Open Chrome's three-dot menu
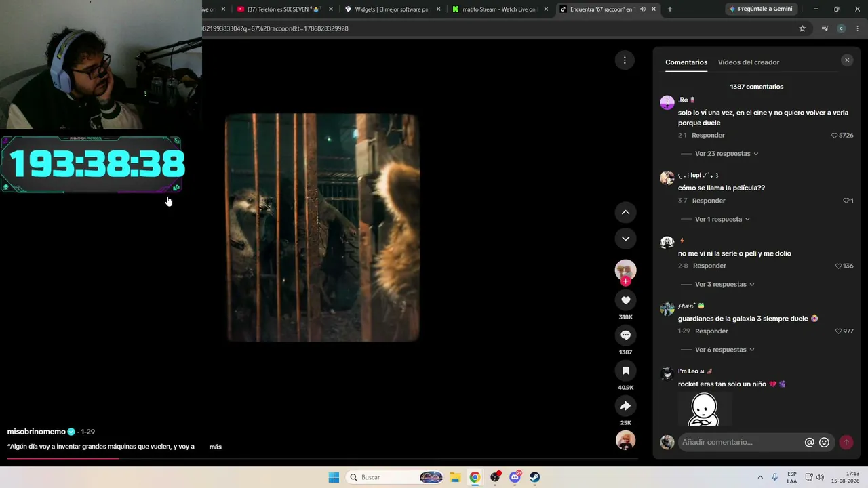Viewport: 868px width, 488px height. pos(858,28)
